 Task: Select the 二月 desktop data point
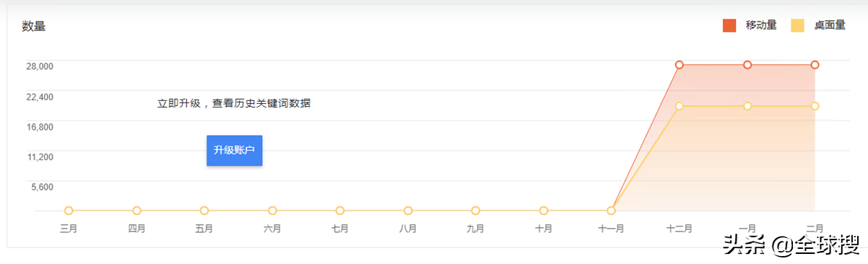[815, 106]
